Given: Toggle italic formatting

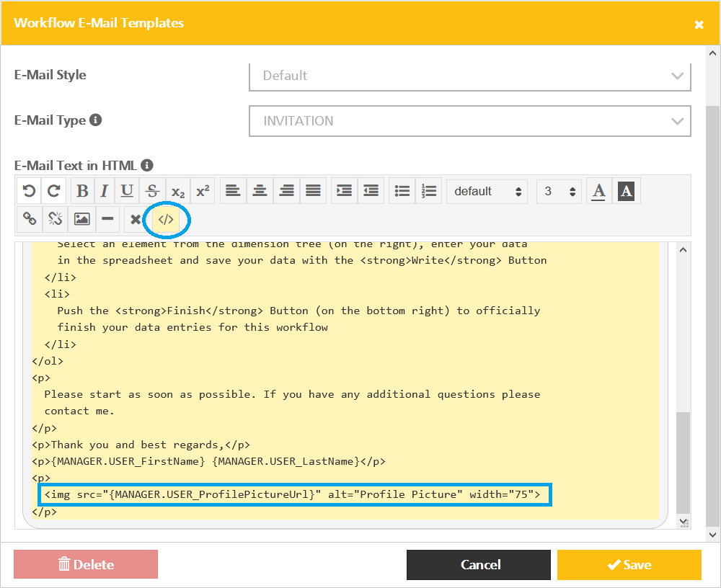Looking at the screenshot, I should click(x=104, y=191).
